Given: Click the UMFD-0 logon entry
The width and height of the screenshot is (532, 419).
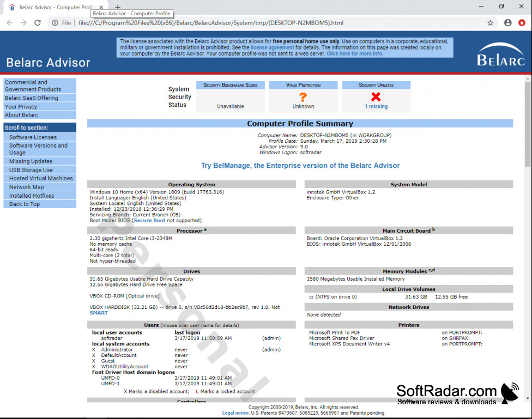Looking at the screenshot, I should (110, 378).
